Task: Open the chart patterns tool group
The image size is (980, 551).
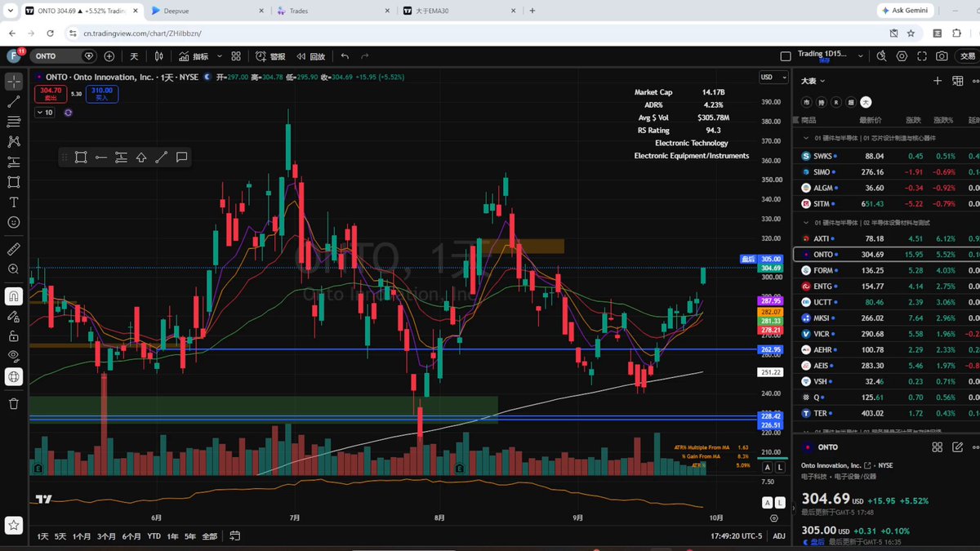Action: point(14,142)
